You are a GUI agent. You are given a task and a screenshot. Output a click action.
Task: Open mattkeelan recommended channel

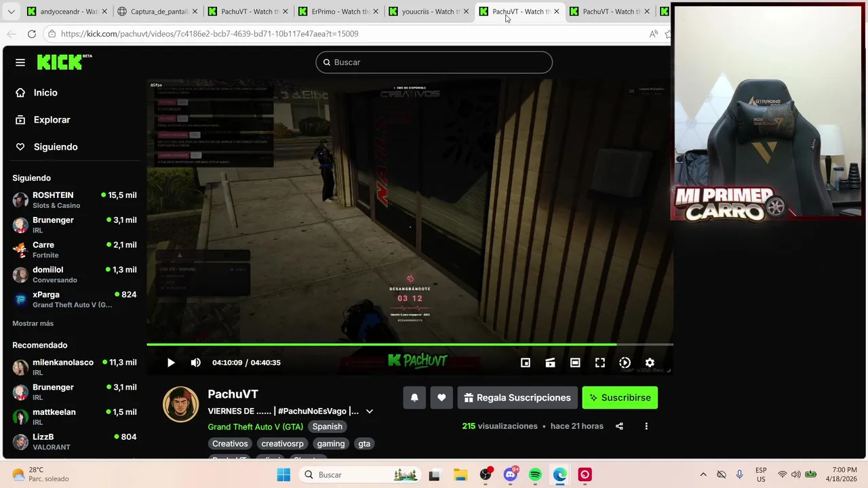coord(75,417)
